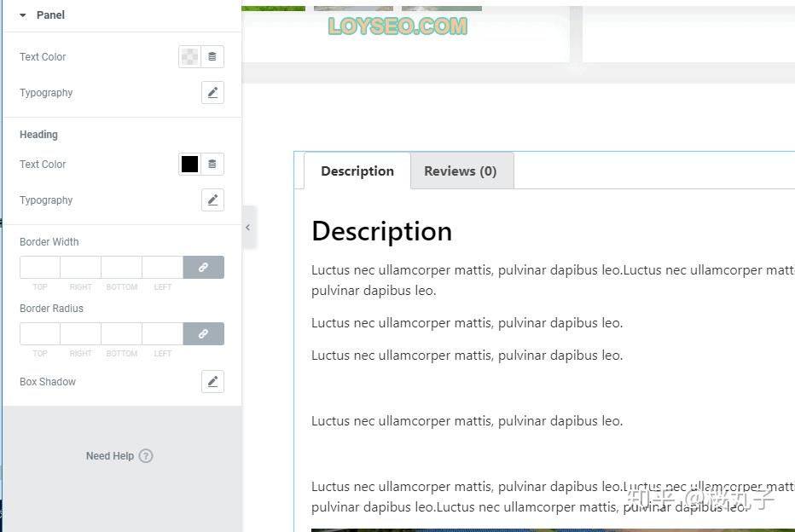This screenshot has width=795, height=532.
Task: Select the Panel section title
Action: point(50,15)
